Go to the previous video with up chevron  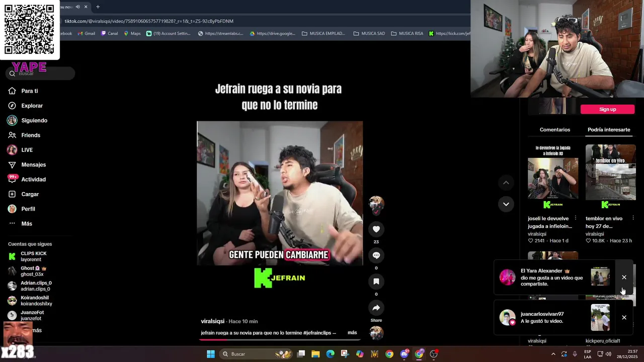(506, 183)
